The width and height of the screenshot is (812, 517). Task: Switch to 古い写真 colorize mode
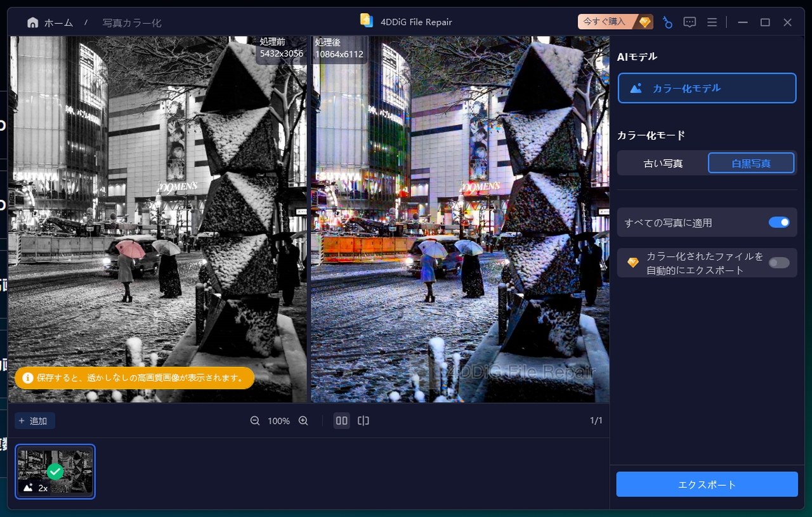tap(663, 163)
